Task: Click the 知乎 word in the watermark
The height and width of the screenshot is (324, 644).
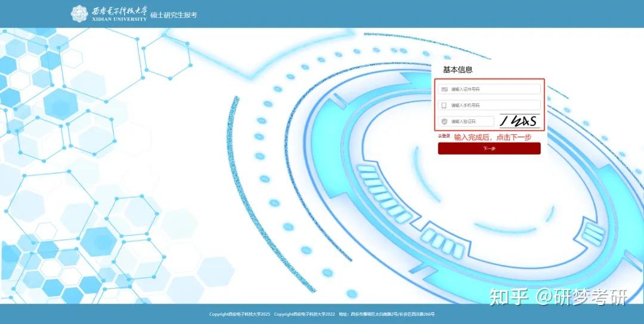Action: pyautogui.click(x=509, y=297)
